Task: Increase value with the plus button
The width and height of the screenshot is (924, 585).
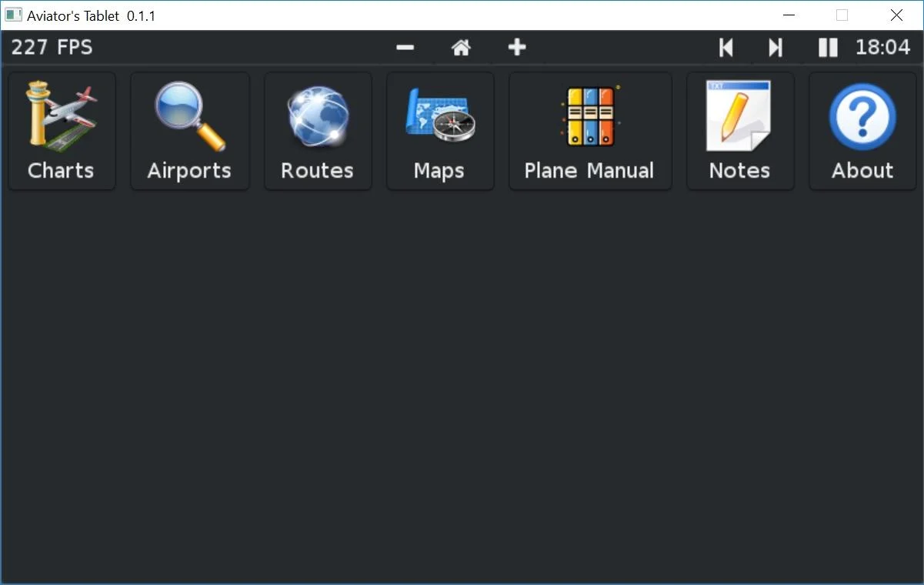Action: pos(517,47)
